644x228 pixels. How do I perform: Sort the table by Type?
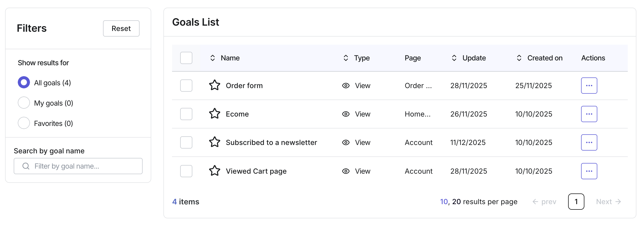click(346, 58)
